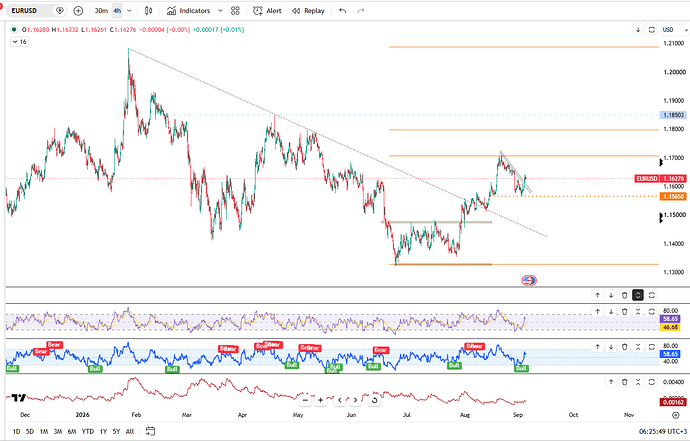Delete the blue Bull/Bear oscillator pane
The width and height of the screenshot is (690, 441).
click(x=624, y=347)
